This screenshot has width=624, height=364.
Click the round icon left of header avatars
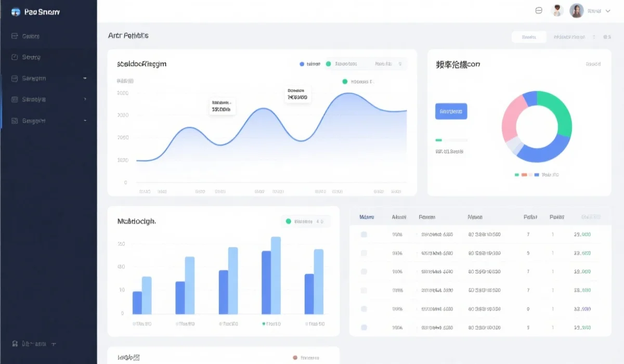(539, 10)
